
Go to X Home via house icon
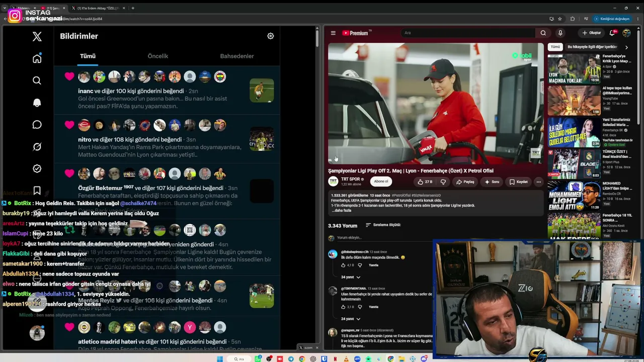(37, 58)
